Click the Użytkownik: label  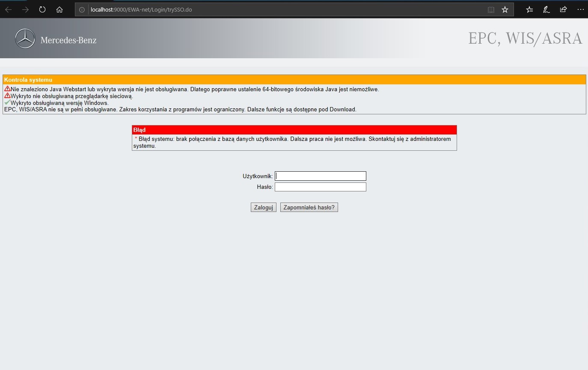tap(258, 176)
